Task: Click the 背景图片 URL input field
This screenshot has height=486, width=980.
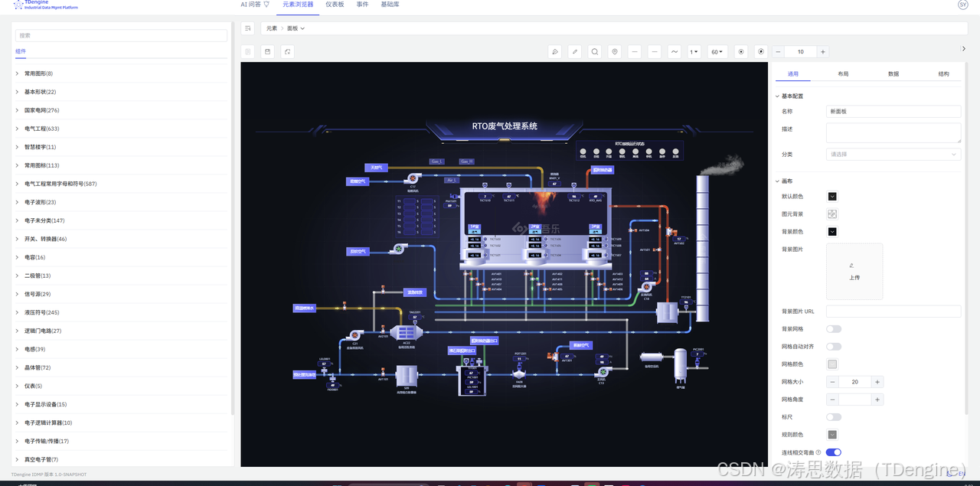Action: click(x=893, y=311)
